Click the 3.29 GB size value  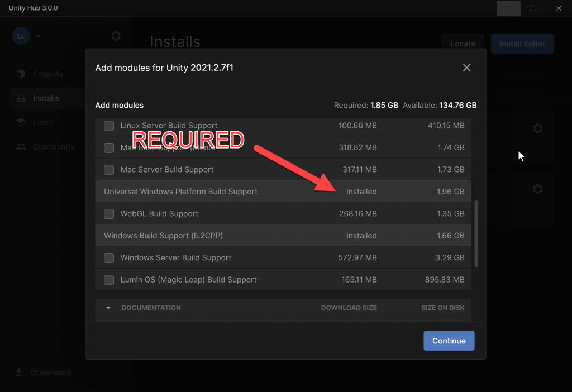tap(450, 258)
